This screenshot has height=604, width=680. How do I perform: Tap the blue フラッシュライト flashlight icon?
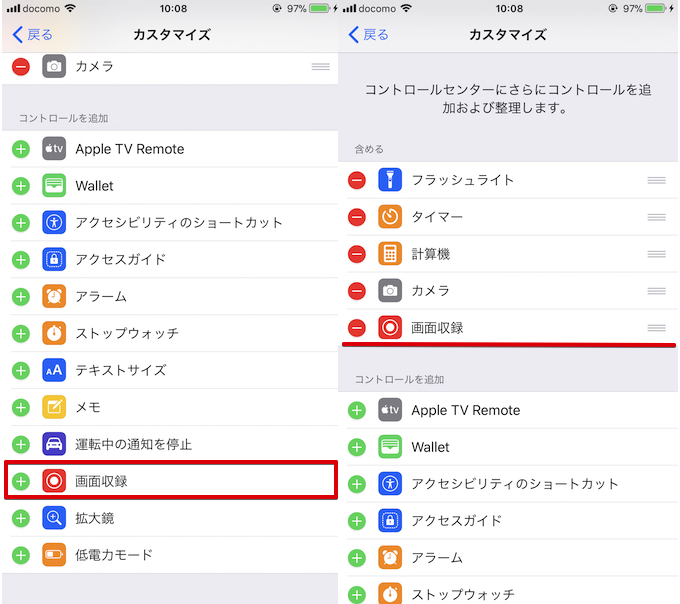click(x=390, y=180)
